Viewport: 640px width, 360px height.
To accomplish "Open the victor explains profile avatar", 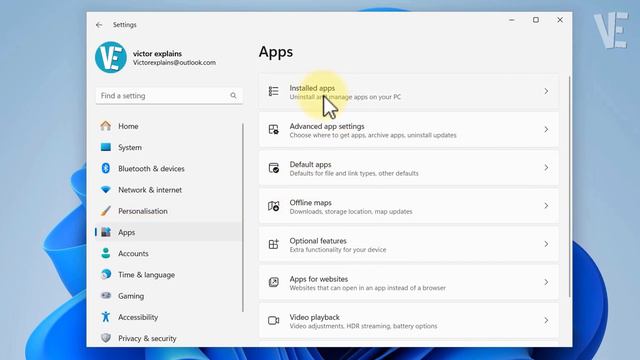I will point(111,57).
